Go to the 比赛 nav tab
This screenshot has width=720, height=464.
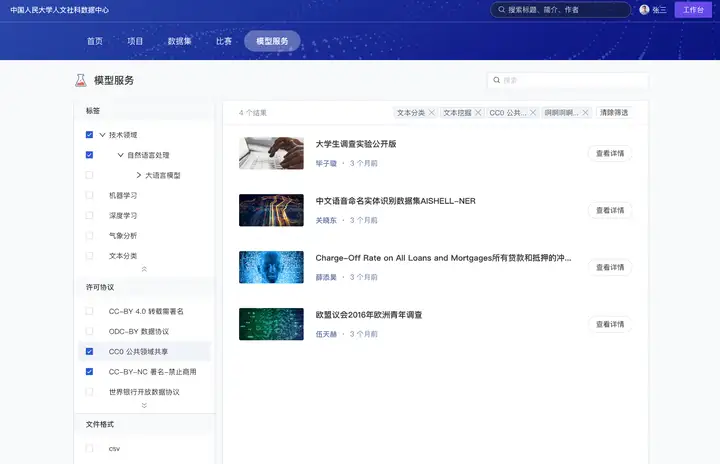224,41
